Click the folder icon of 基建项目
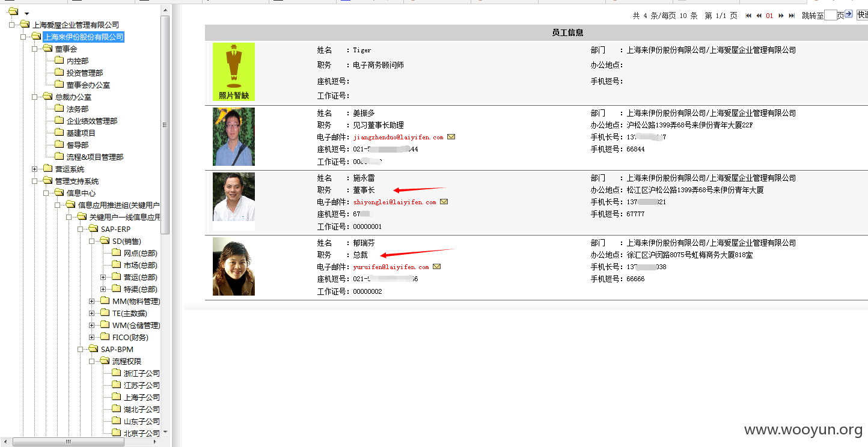Viewport: 868px width, 447px height. (x=59, y=132)
